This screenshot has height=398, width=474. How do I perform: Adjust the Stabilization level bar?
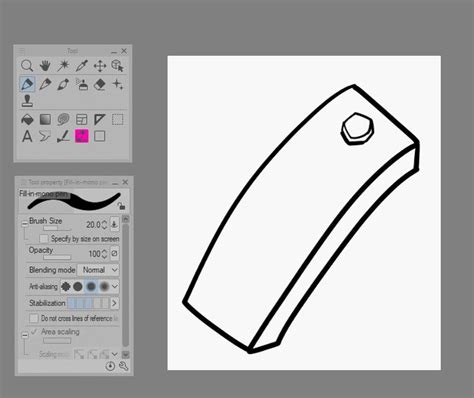click(x=88, y=303)
